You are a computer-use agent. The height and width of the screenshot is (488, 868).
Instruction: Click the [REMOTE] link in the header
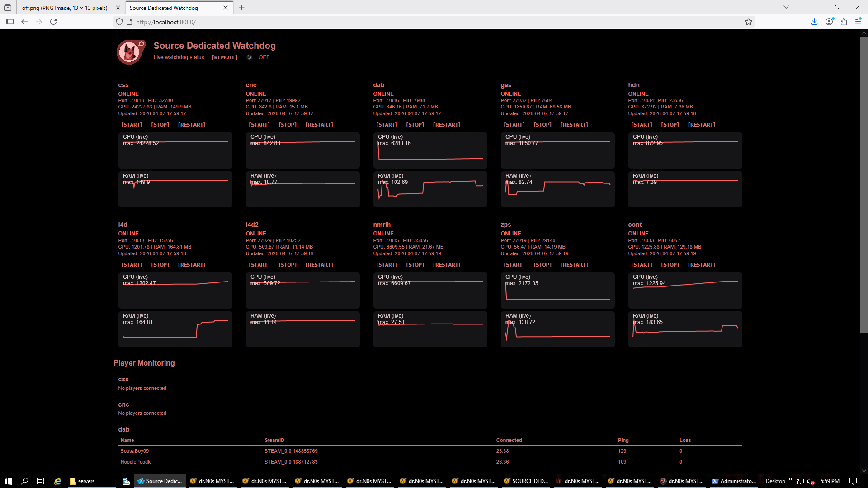(224, 57)
